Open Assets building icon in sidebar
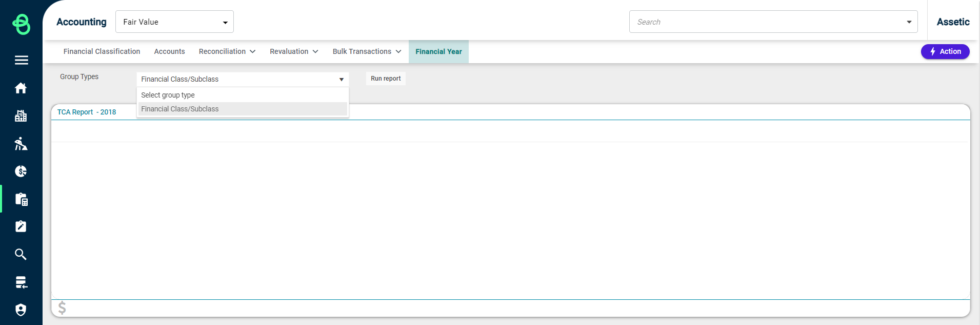 [21, 116]
